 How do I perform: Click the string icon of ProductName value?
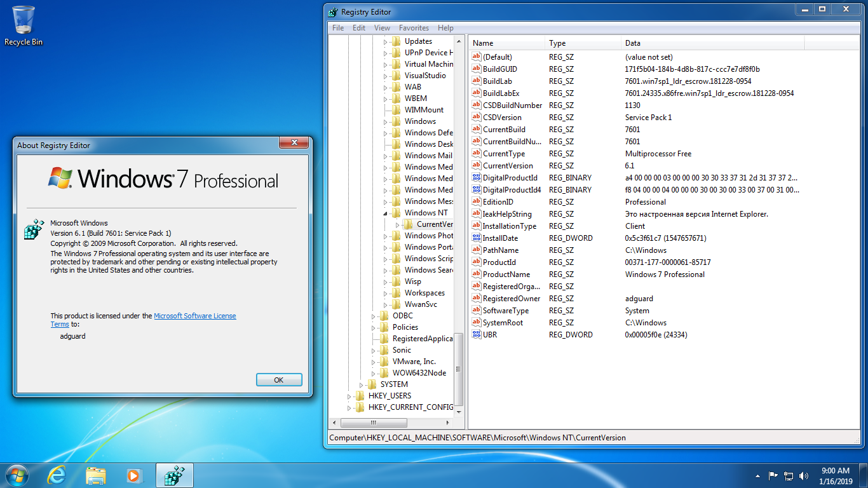[x=476, y=274]
